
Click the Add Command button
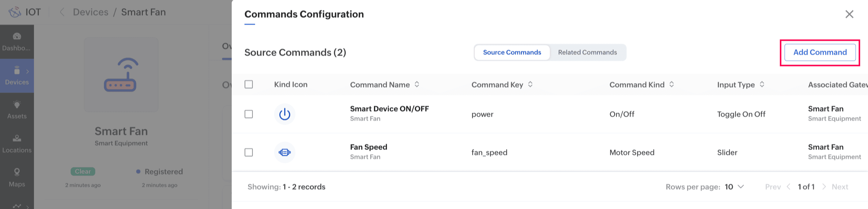click(820, 52)
